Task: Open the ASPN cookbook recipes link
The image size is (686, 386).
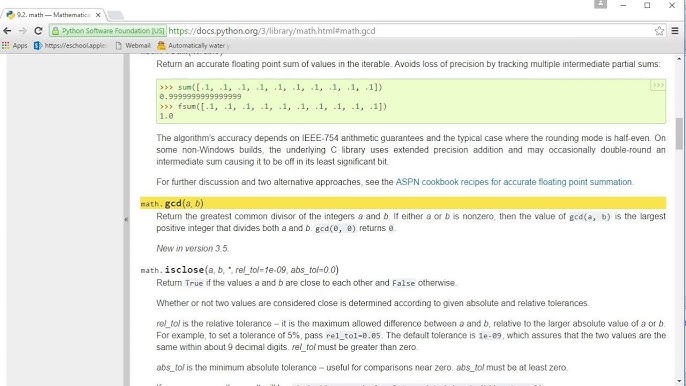Action: coord(514,182)
